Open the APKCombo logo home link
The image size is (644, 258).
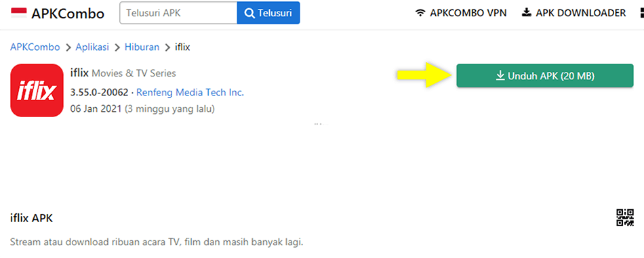pos(57,14)
